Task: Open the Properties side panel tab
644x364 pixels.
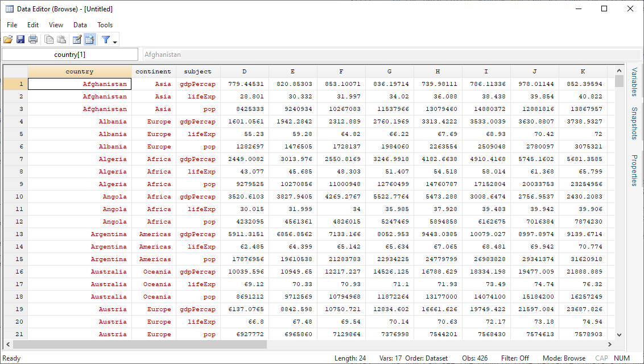Action: 634,170
